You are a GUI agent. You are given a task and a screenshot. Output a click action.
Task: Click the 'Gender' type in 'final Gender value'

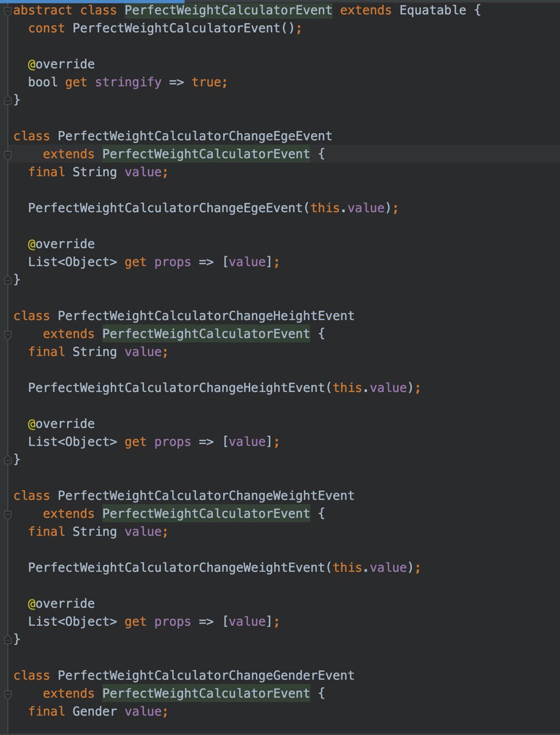click(95, 711)
